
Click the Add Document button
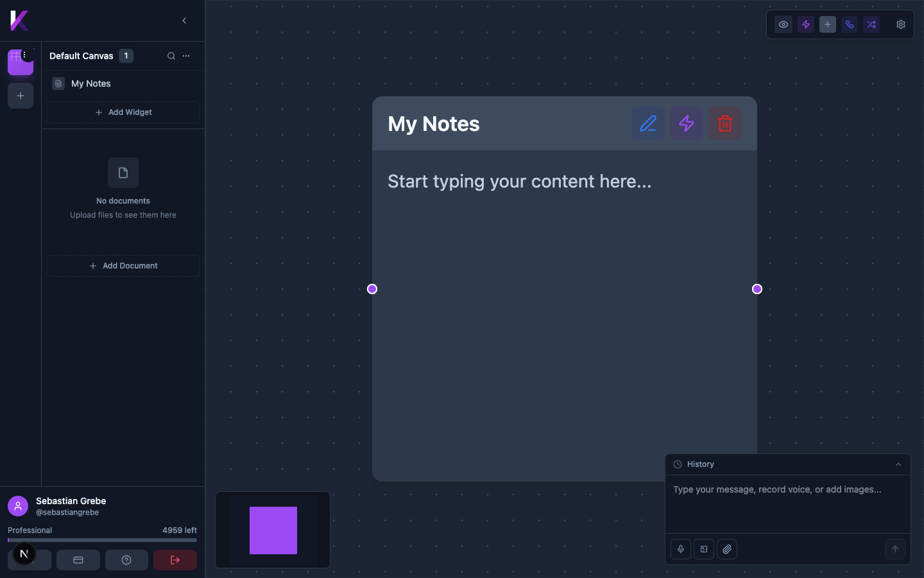coord(123,266)
